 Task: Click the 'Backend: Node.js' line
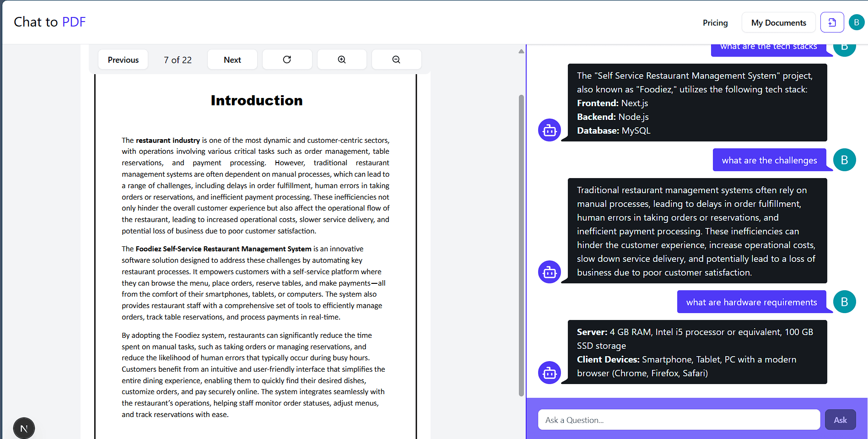pos(613,117)
